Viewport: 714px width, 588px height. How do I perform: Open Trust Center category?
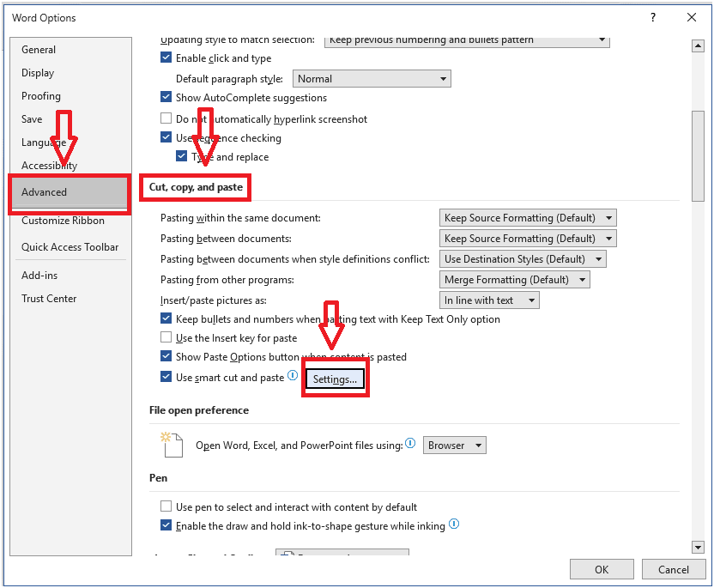tap(49, 299)
